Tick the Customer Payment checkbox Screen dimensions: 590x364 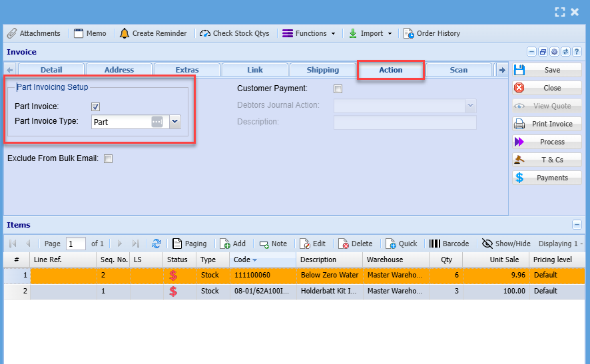[x=338, y=89]
